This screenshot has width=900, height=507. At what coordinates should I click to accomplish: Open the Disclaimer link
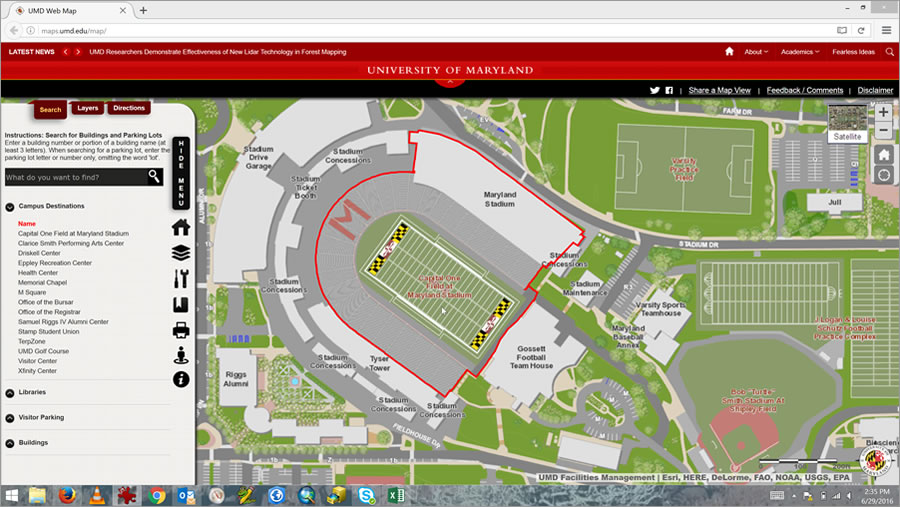coord(875,90)
